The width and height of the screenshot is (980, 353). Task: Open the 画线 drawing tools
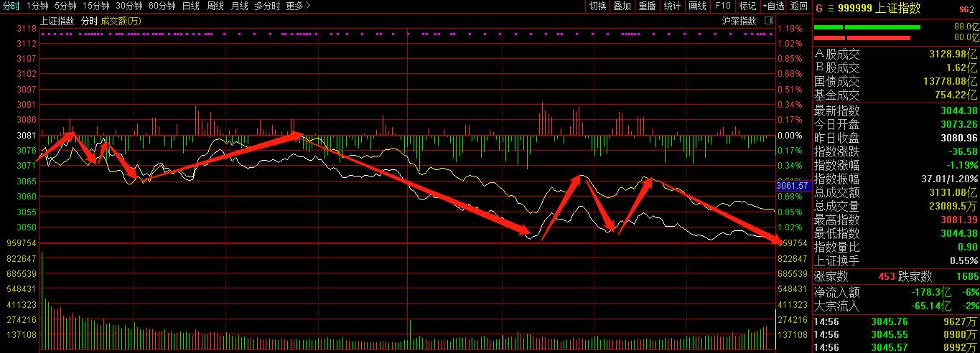(697, 6)
